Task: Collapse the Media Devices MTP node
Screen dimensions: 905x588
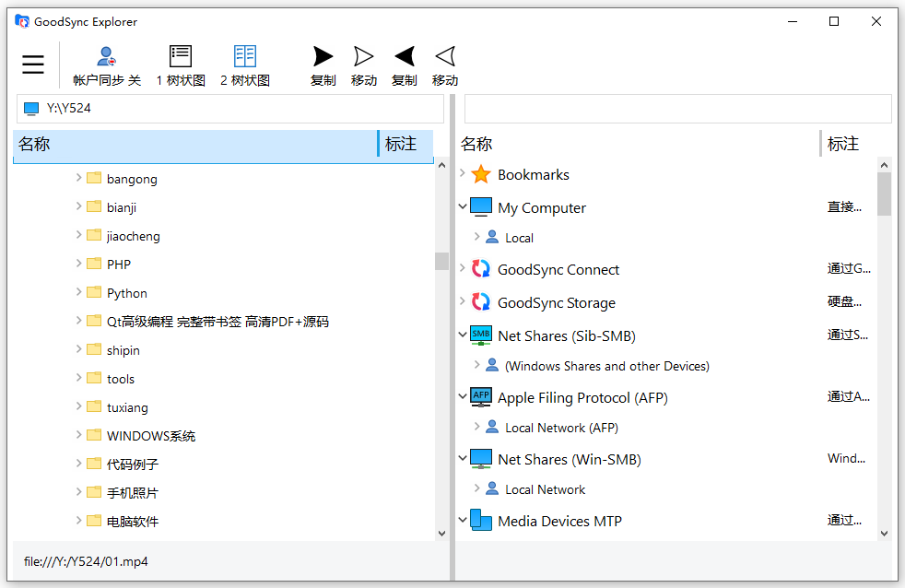Action: (x=463, y=519)
